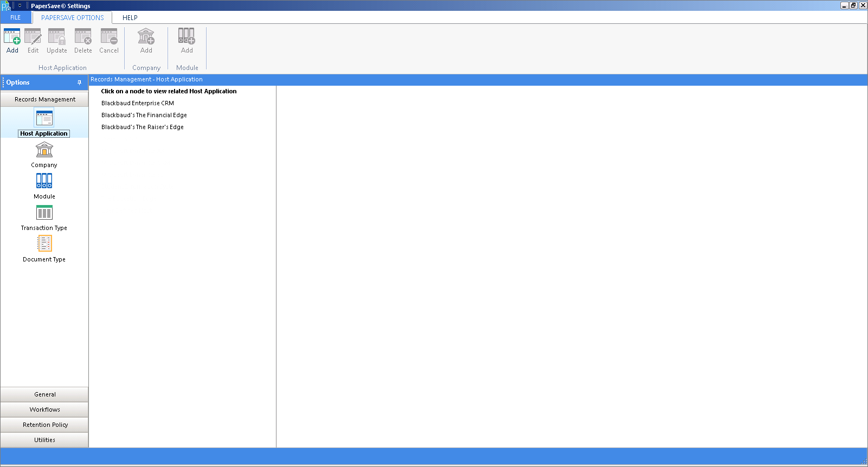This screenshot has width=868, height=467.
Task: Click the Update Host Application icon
Action: coord(57,37)
